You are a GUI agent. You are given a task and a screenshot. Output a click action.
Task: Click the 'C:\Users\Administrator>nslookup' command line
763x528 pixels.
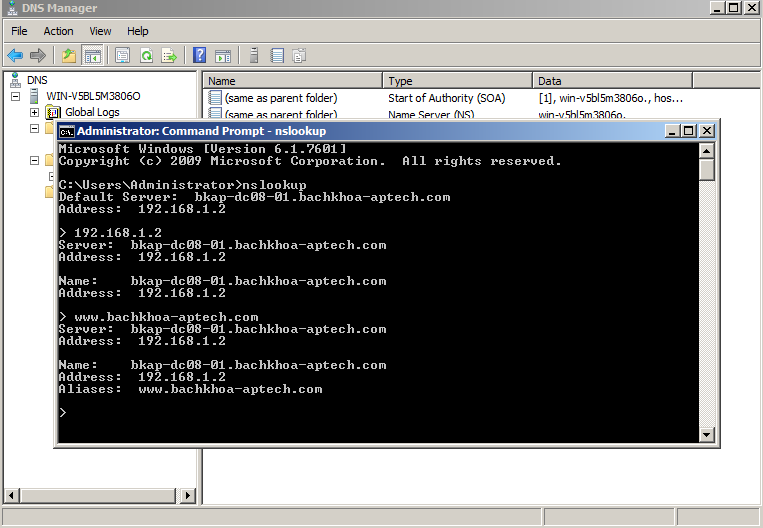point(182,185)
